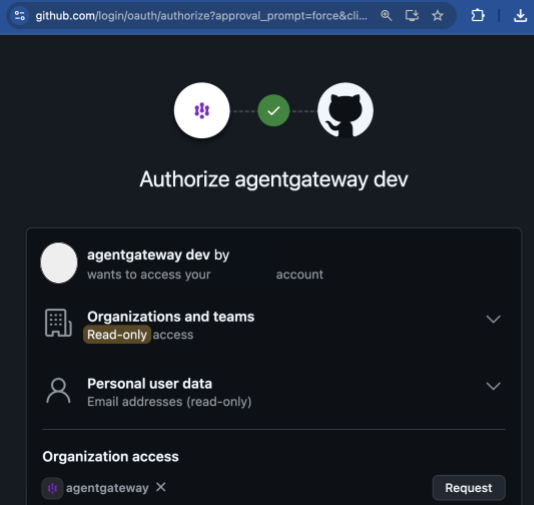Expand the Personal user data section
Viewport: 534px width, 505px height.
tap(493, 386)
